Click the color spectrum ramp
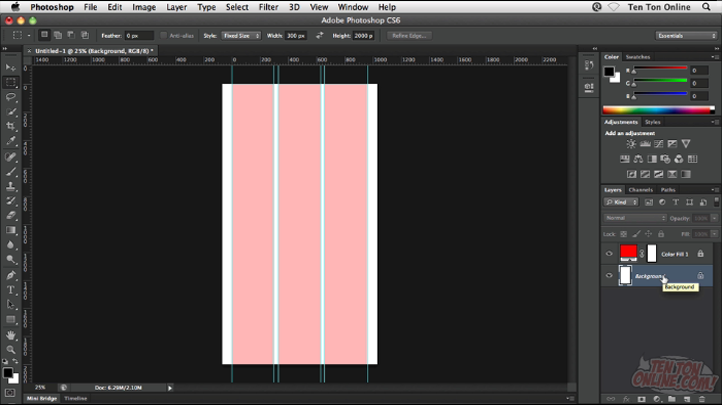Image resolution: width=722 pixels, height=405 pixels. pos(658,110)
